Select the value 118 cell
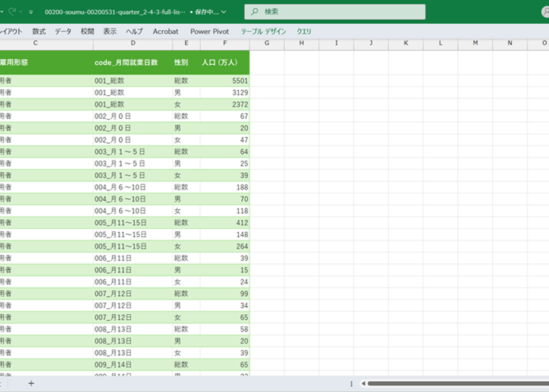 click(x=225, y=211)
